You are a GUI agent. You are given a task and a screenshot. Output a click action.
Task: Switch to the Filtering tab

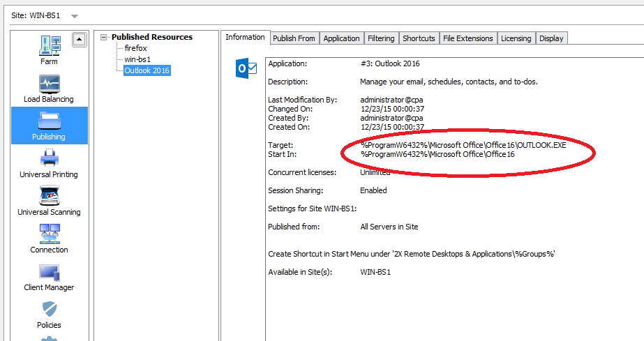pos(381,38)
